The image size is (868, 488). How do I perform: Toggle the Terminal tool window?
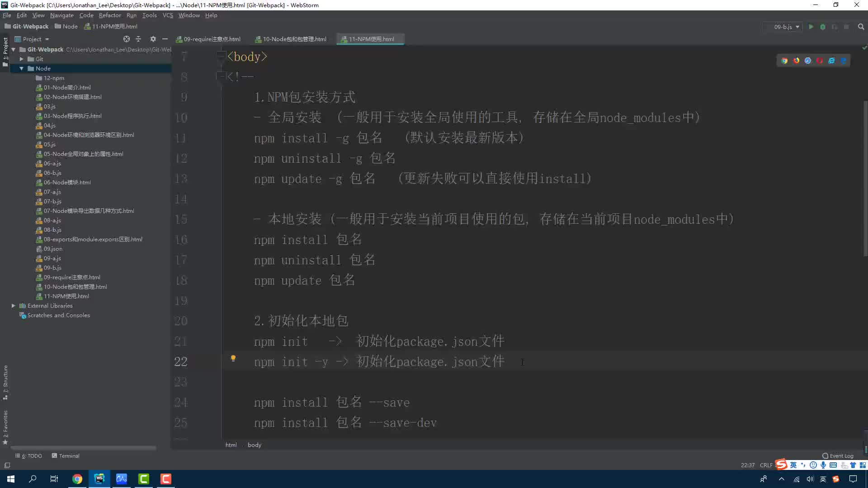click(x=66, y=456)
